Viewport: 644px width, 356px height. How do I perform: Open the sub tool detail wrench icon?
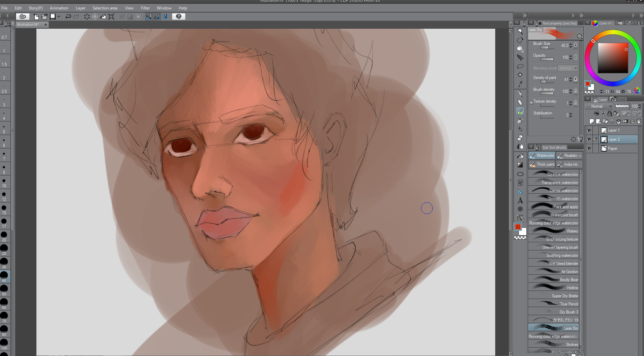pos(580,139)
